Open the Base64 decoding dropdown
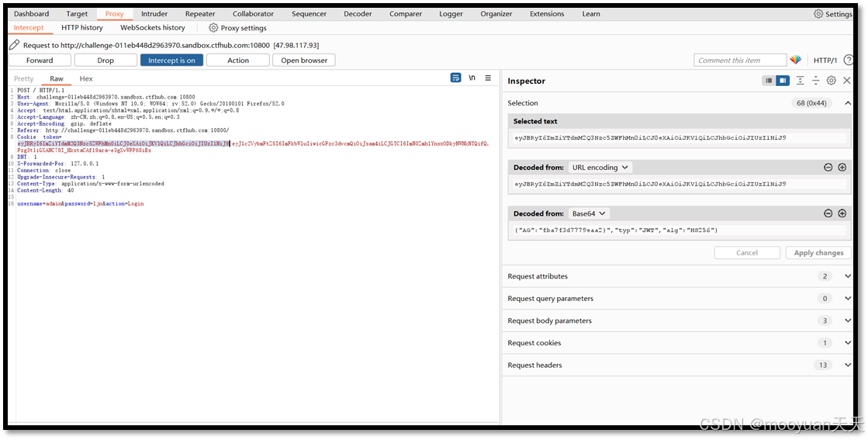The height and width of the screenshot is (440, 868). click(589, 213)
